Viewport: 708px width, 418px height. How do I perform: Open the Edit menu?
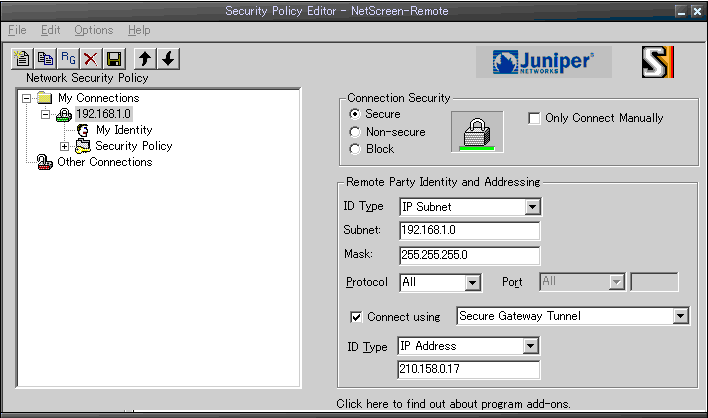[51, 30]
